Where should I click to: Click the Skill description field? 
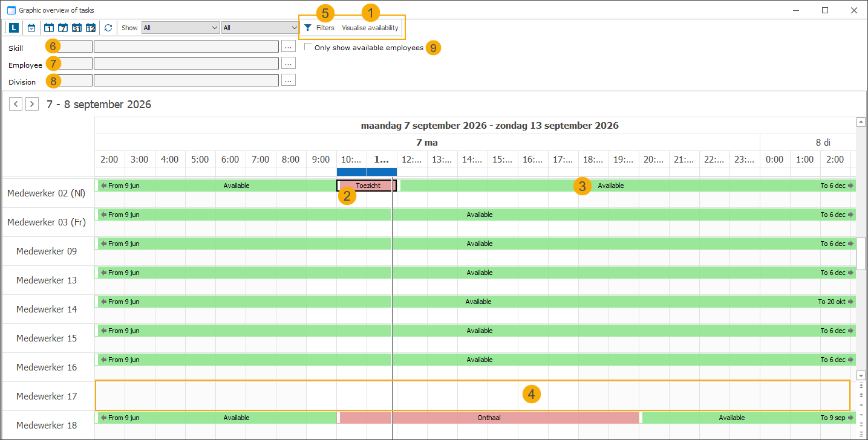click(x=186, y=47)
